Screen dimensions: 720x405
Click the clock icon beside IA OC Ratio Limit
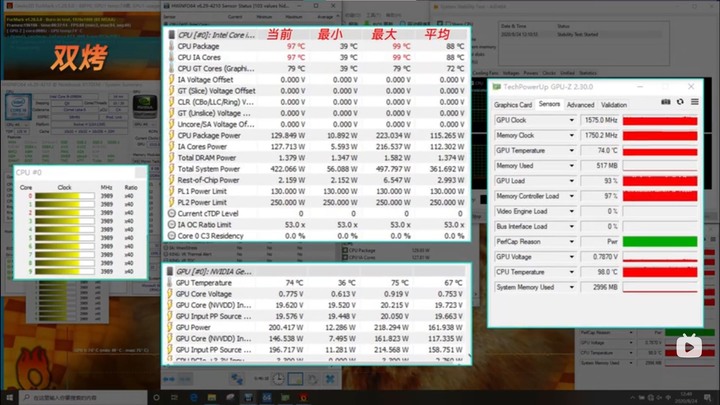171,224
